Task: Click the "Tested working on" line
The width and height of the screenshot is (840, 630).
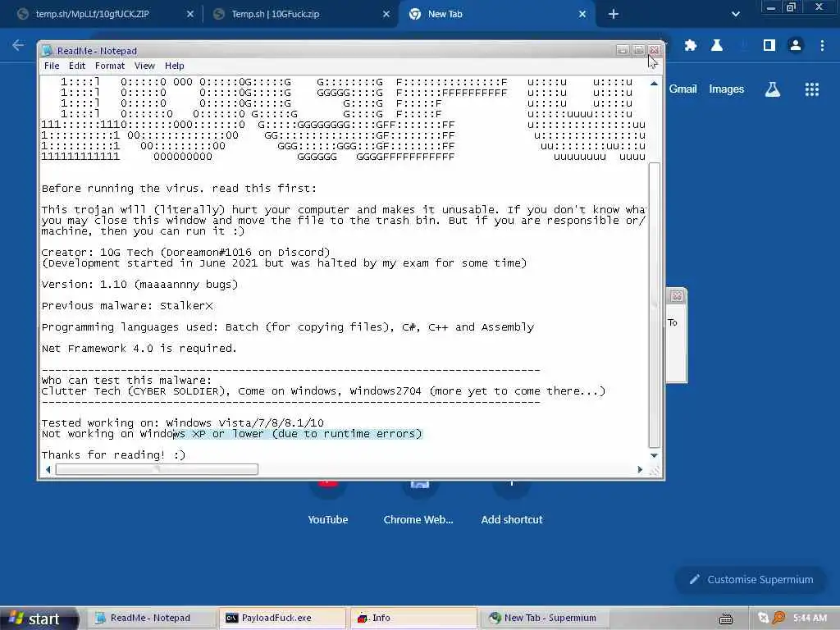Action: tap(182, 423)
